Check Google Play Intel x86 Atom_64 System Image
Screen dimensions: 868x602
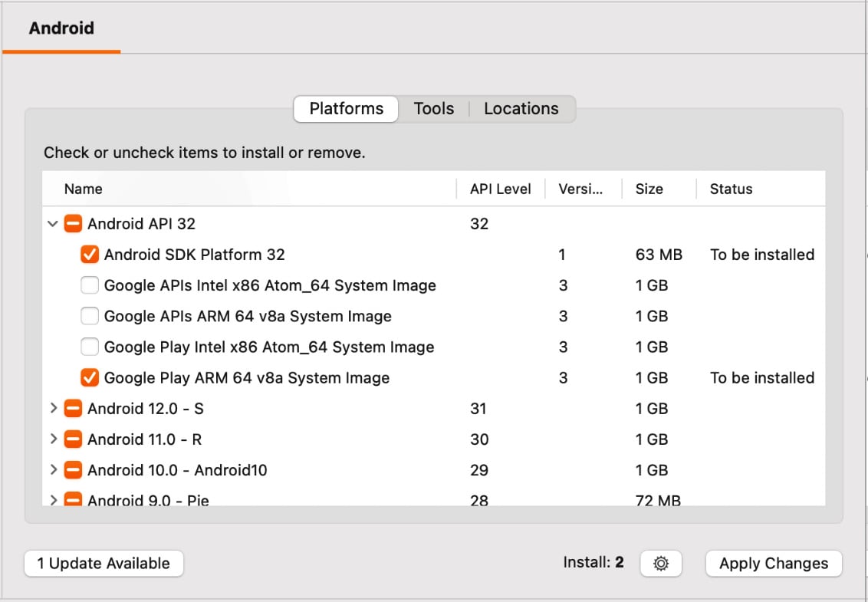click(90, 347)
